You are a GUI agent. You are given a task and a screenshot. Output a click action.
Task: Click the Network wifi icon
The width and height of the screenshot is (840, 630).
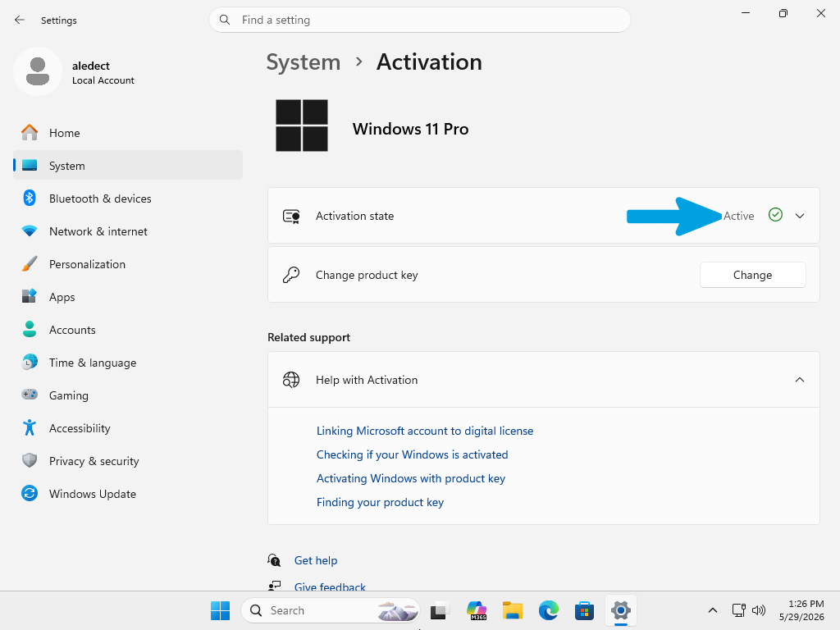click(x=30, y=231)
